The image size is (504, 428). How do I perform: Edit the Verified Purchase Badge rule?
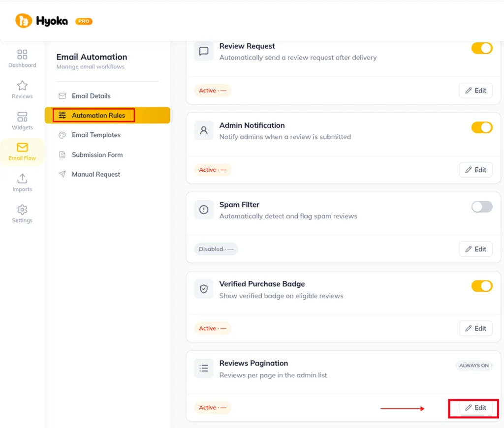476,329
